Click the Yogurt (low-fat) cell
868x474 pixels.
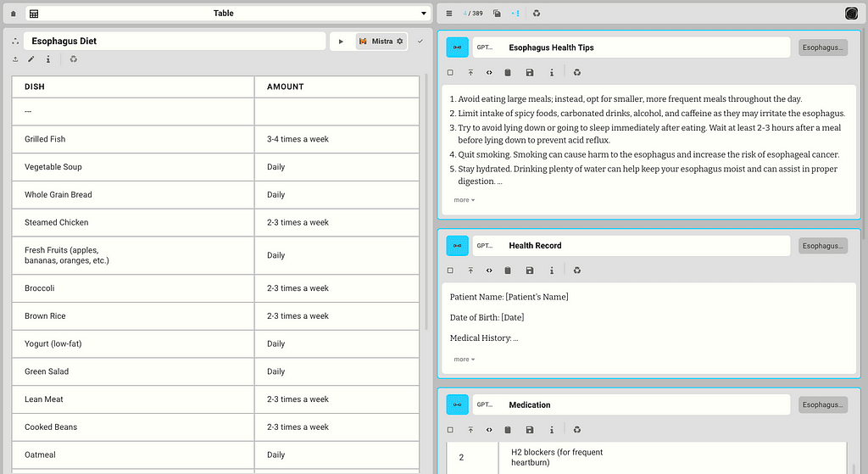[133, 344]
